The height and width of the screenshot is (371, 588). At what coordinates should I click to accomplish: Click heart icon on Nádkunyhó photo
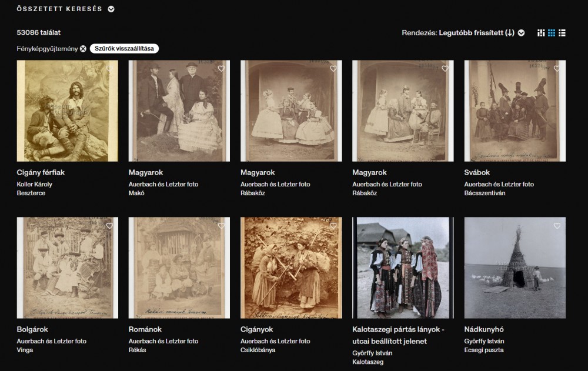[x=557, y=226]
